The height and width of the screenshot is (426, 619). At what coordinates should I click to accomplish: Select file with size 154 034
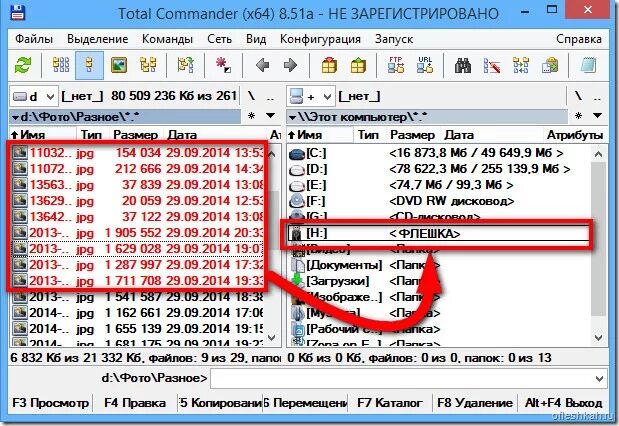[138, 153]
